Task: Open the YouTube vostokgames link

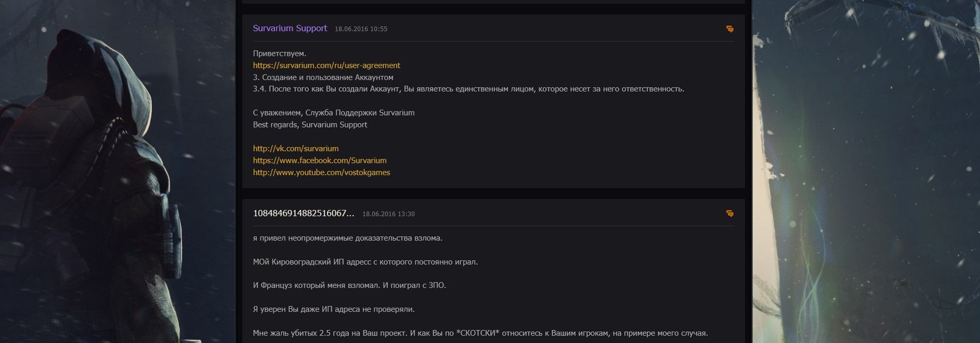Action: coord(321,173)
